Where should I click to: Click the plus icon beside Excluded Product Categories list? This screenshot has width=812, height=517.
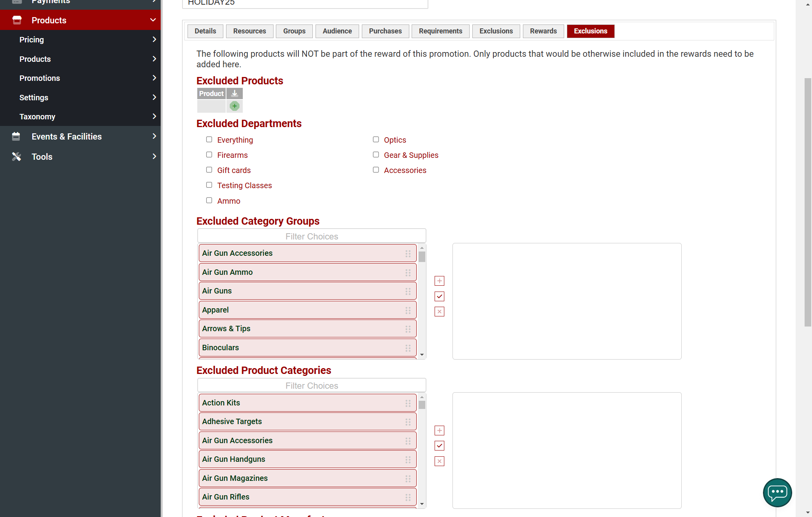coord(439,430)
